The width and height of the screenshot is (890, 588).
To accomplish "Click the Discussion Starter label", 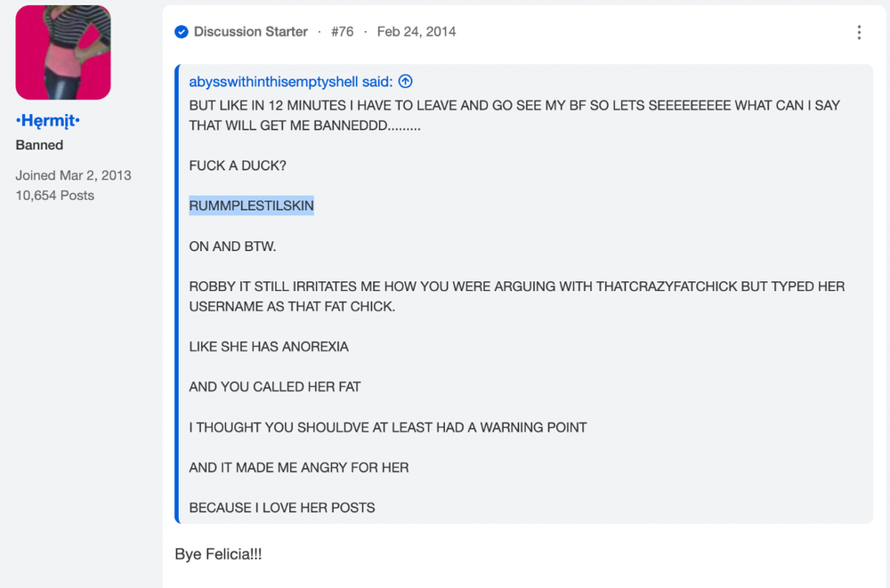I will click(251, 32).
